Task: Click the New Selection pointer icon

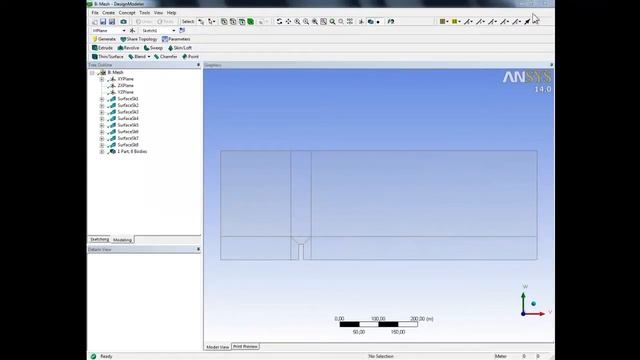Action: 201,22
